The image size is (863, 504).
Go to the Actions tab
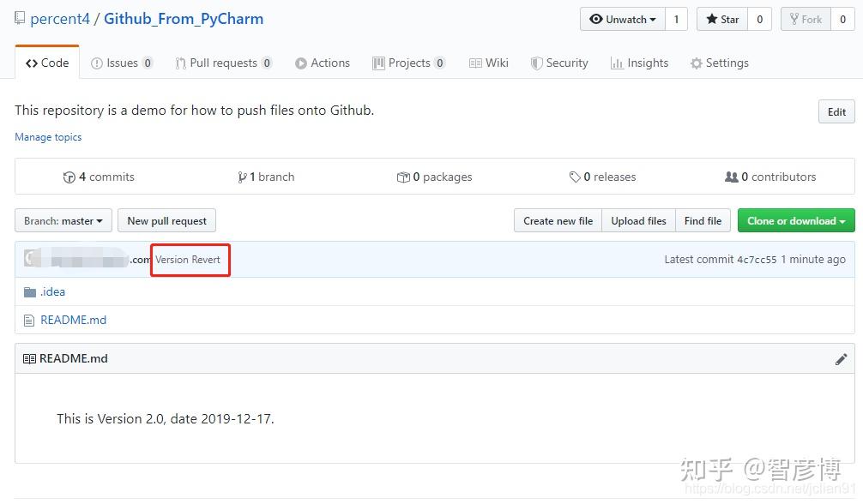tap(323, 63)
